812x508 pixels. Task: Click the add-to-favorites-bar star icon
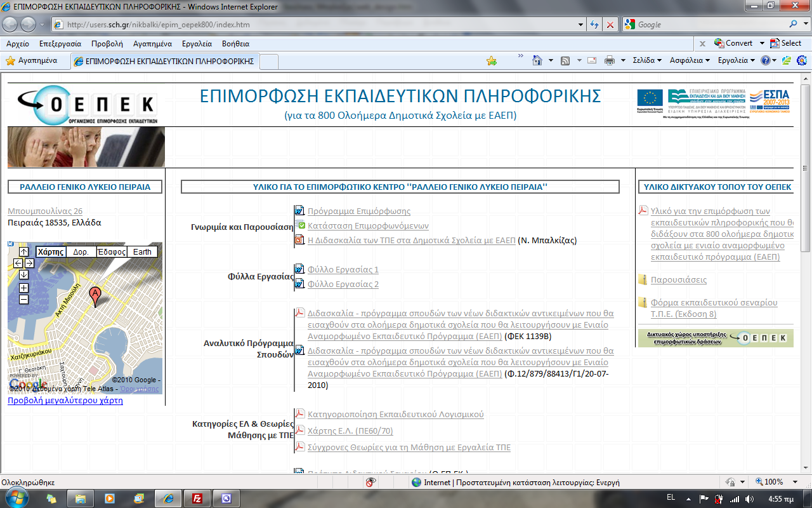pyautogui.click(x=492, y=61)
